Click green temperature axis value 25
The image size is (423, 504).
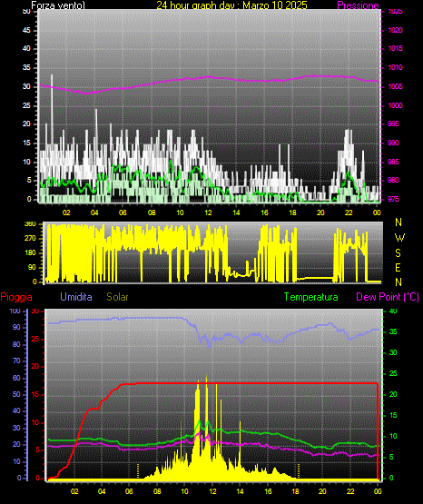[x=393, y=373]
